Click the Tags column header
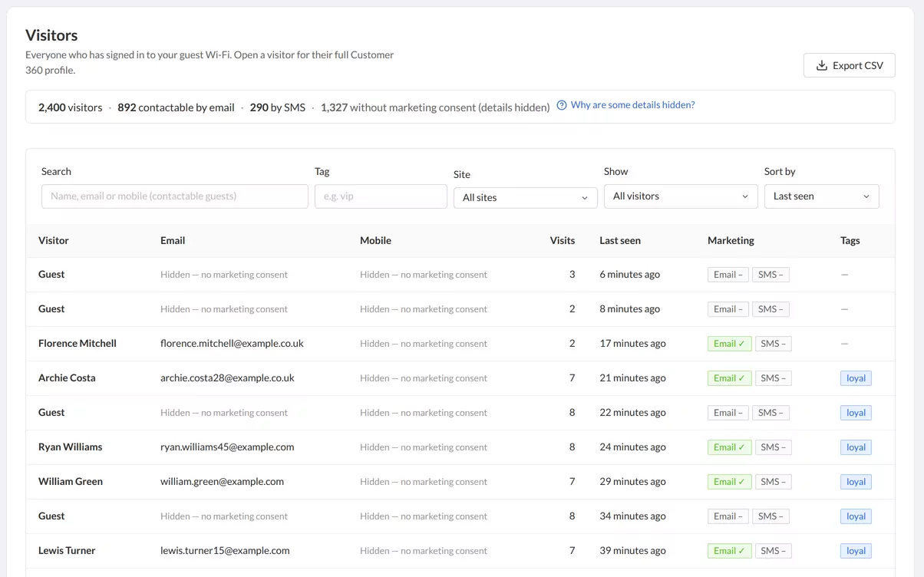This screenshot has width=924, height=577. pos(850,240)
